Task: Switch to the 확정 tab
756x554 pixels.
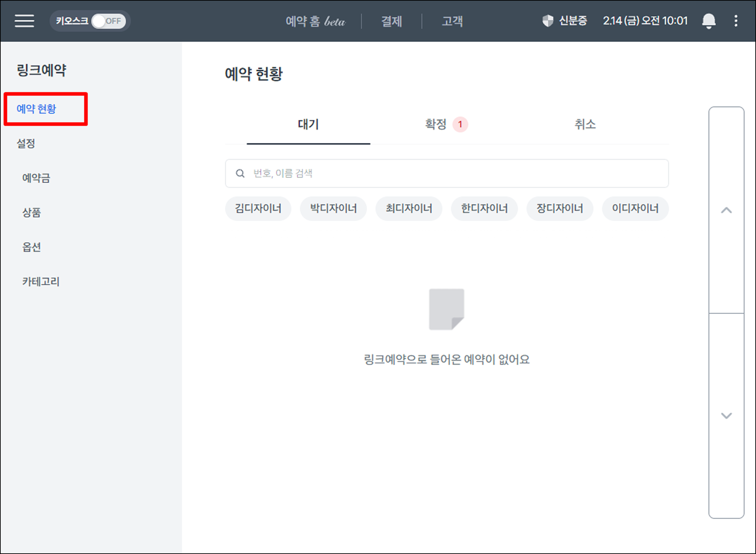Action: coord(436,124)
